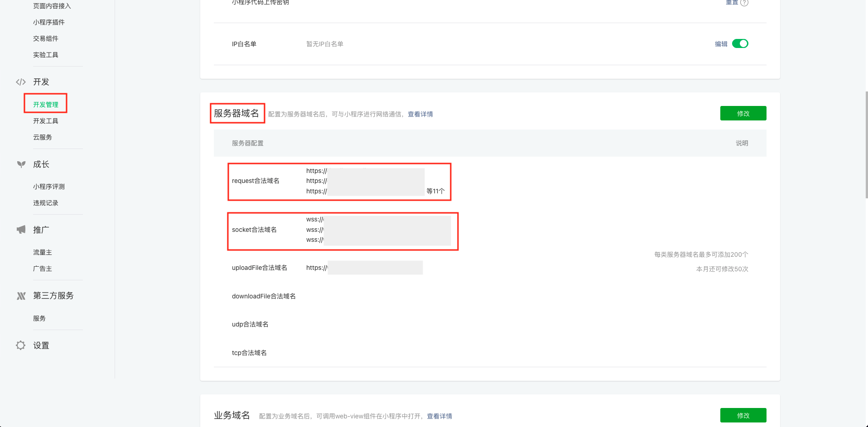Click the page vertical scrollbar
This screenshot has width=868, height=427.
coord(866,145)
